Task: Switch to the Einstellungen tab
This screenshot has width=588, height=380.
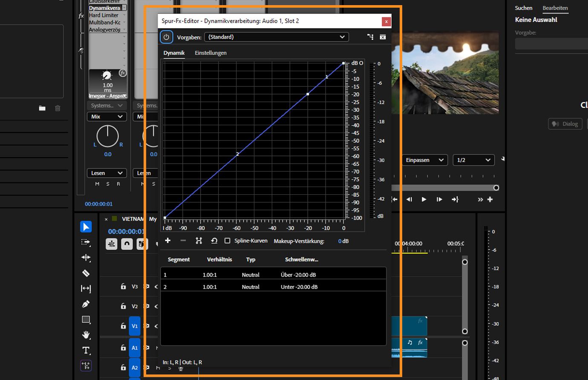Action: click(x=210, y=52)
